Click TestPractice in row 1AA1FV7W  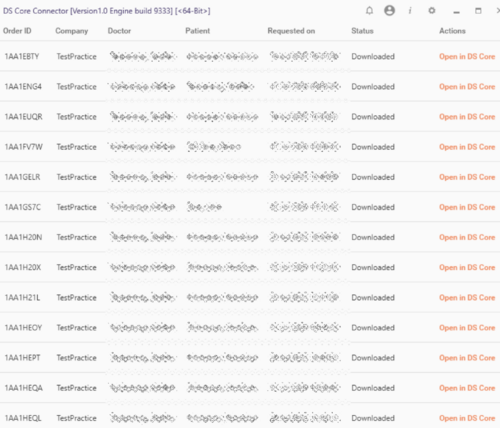(76, 147)
